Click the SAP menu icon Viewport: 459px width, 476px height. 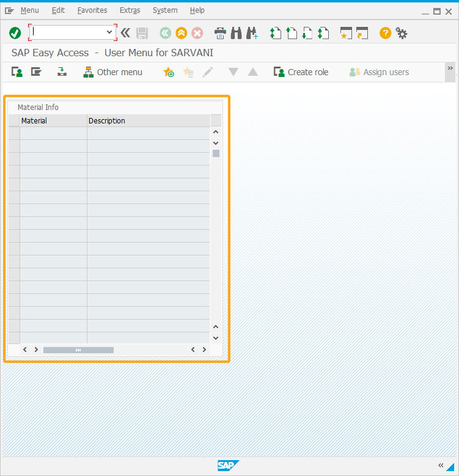36,72
